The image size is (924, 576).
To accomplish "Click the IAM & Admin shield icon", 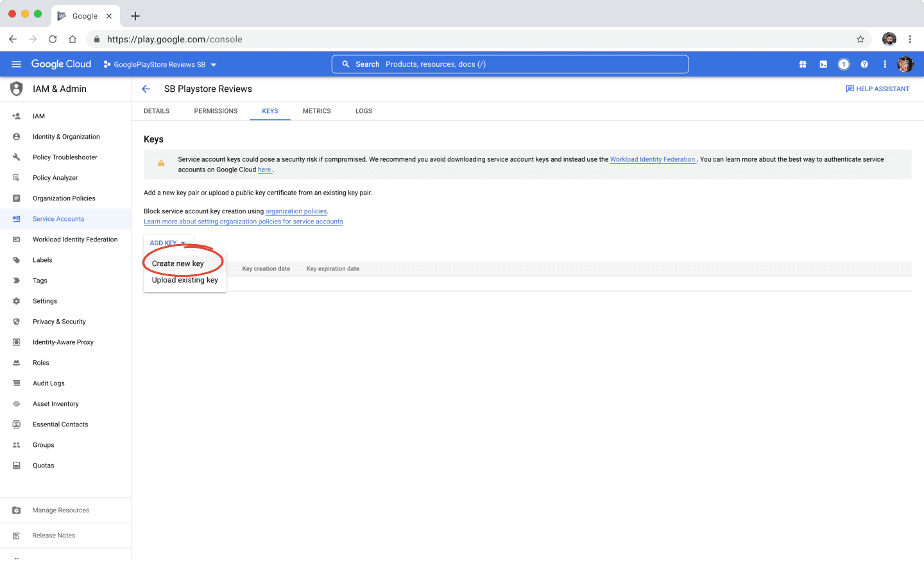I will 17,89.
